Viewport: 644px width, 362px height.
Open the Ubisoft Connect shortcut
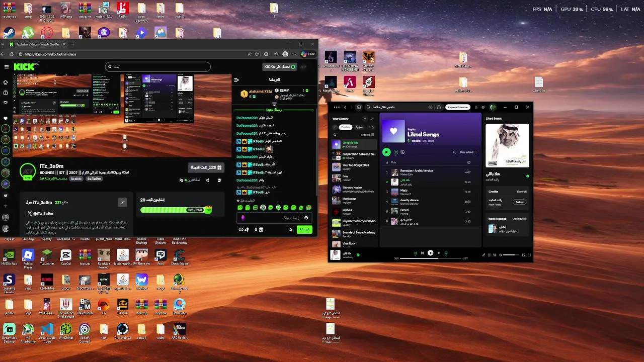(85, 333)
